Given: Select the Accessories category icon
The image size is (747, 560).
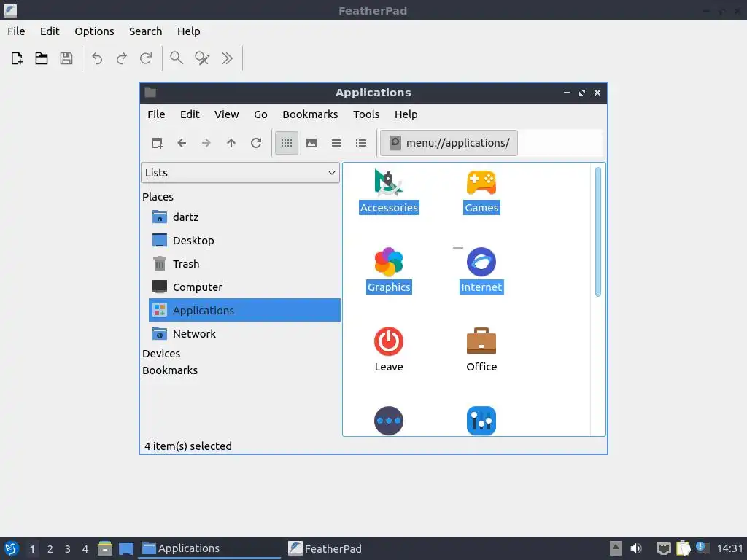Looking at the screenshot, I should coord(389,192).
